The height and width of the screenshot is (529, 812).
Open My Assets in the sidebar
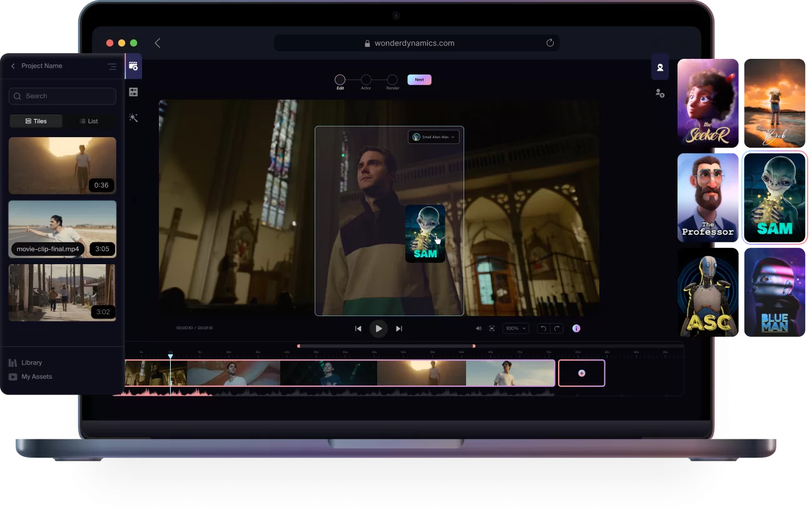36,377
